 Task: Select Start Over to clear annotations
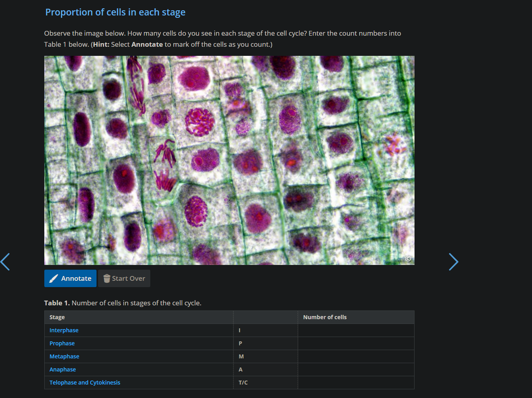coord(124,278)
